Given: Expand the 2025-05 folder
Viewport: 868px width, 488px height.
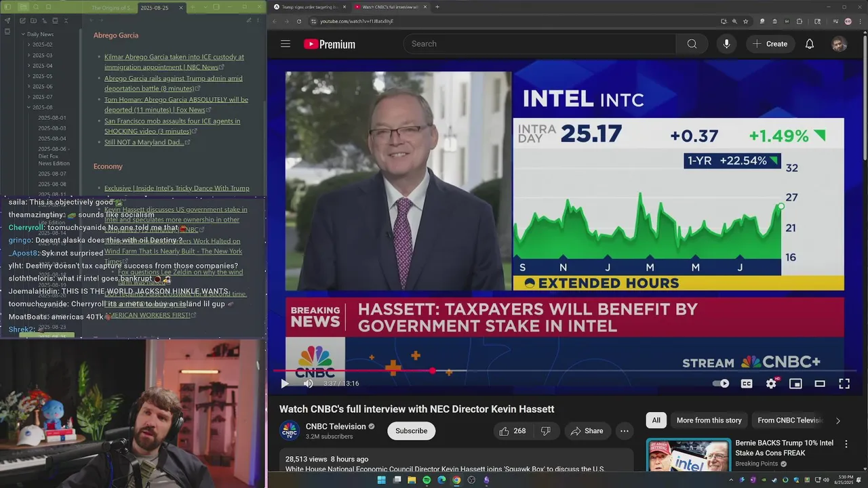Looking at the screenshot, I should (42, 76).
